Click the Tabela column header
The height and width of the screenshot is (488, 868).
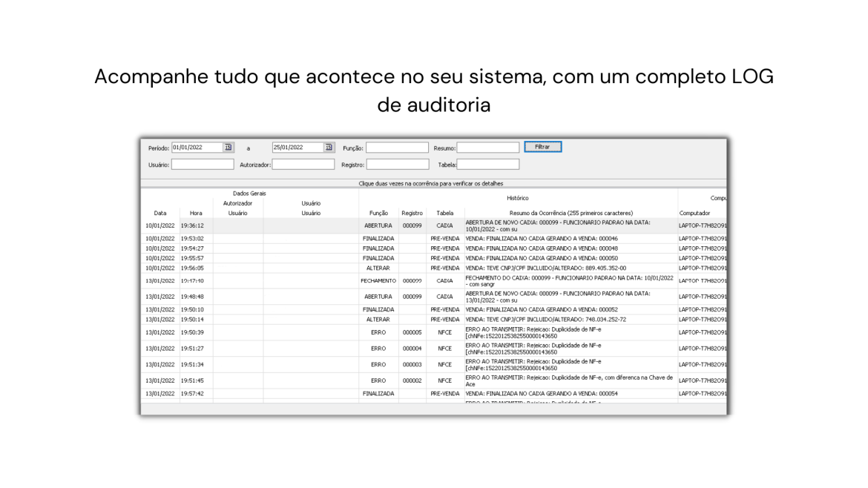pos(446,212)
